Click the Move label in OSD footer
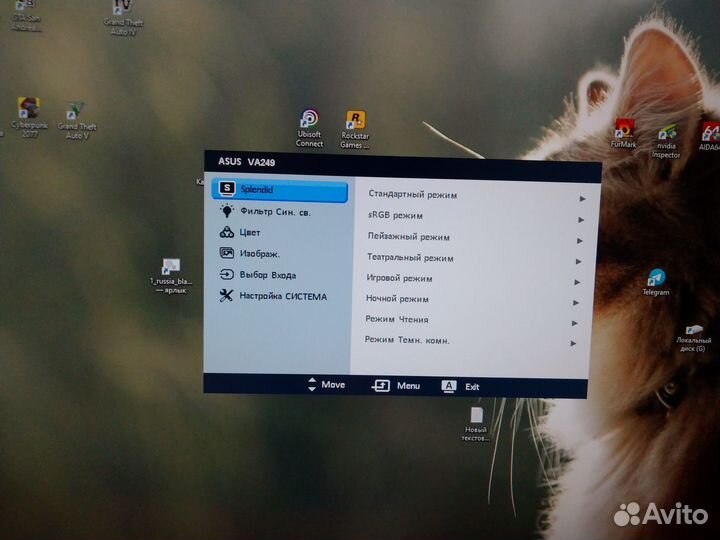 (x=333, y=385)
